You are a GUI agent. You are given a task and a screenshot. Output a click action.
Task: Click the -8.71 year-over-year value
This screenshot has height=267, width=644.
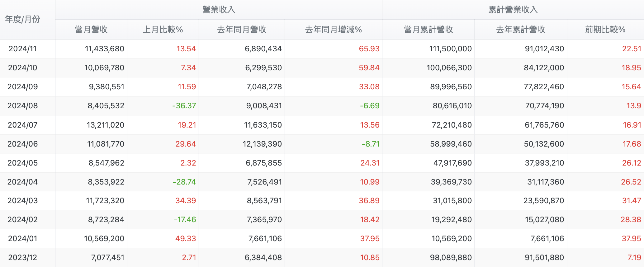[371, 144]
